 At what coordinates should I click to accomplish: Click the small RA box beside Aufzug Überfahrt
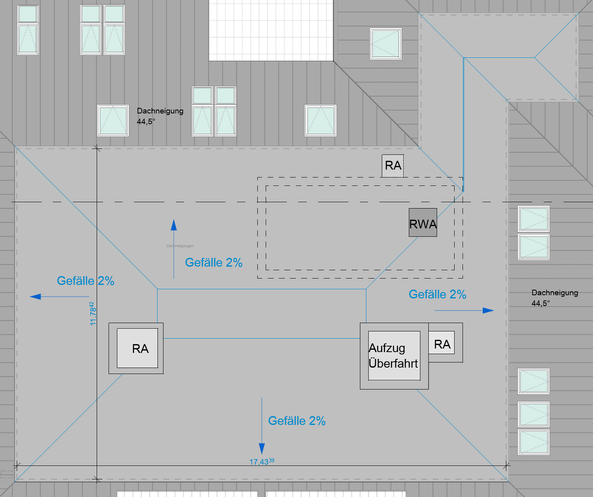(x=442, y=343)
